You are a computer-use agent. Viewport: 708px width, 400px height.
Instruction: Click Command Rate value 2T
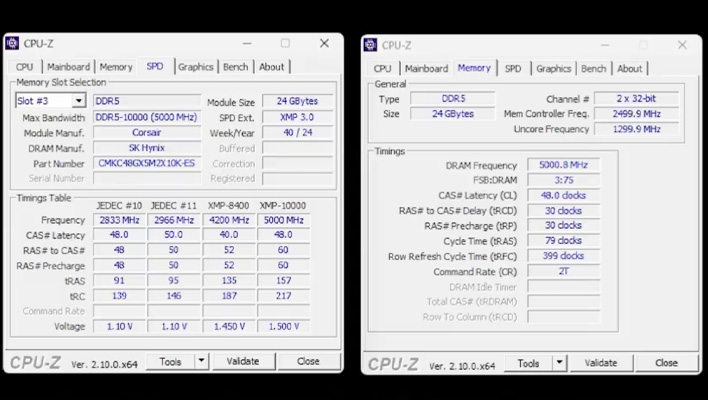coord(564,271)
